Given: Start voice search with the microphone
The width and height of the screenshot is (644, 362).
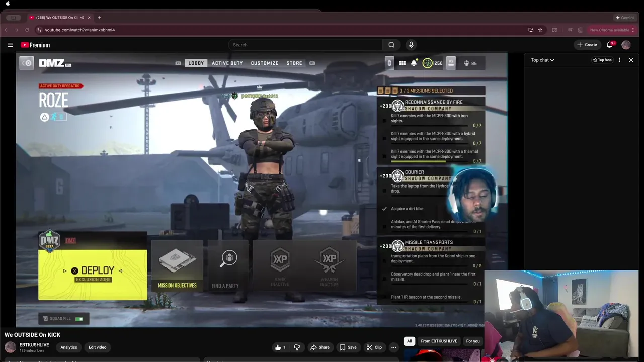Looking at the screenshot, I should [x=411, y=45].
